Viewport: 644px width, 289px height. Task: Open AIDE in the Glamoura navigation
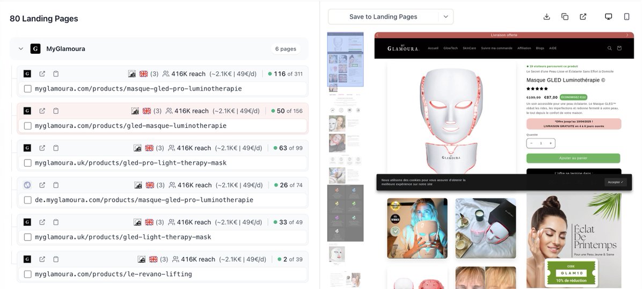coord(553,48)
